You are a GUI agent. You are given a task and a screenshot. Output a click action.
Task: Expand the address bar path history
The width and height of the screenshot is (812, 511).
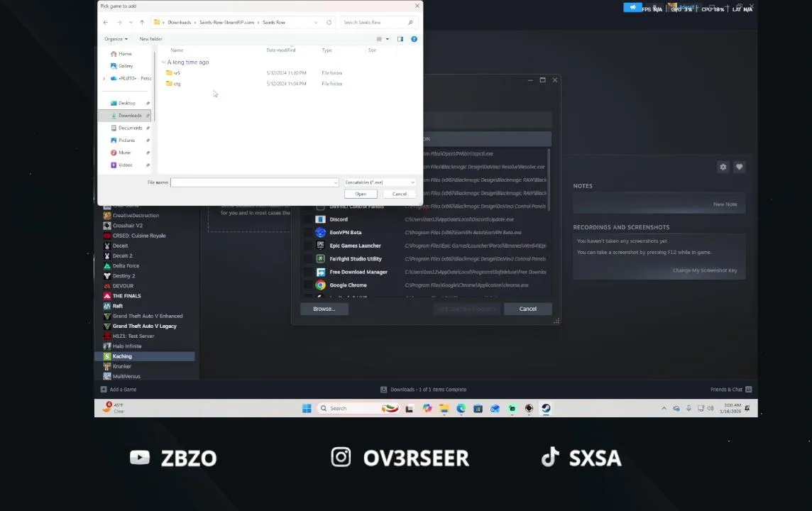point(316,22)
